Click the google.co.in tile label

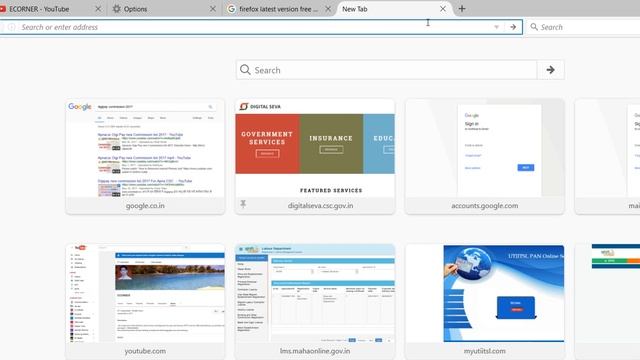(x=145, y=206)
